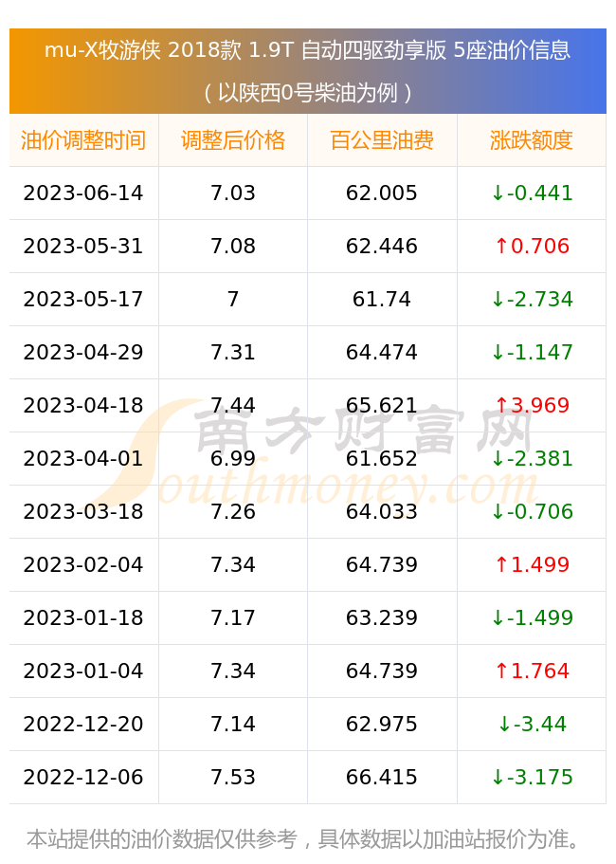The width and height of the screenshot is (616, 864).
Task: Click the green down arrow beside -2.734
Action: point(498,299)
